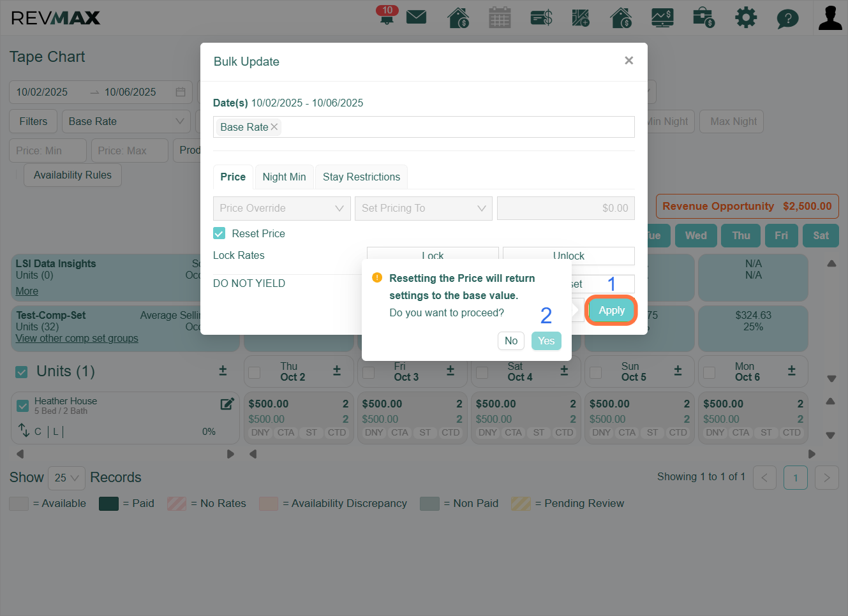The height and width of the screenshot is (616, 848).
Task: Open the calendar grid icon in header
Action: click(500, 17)
